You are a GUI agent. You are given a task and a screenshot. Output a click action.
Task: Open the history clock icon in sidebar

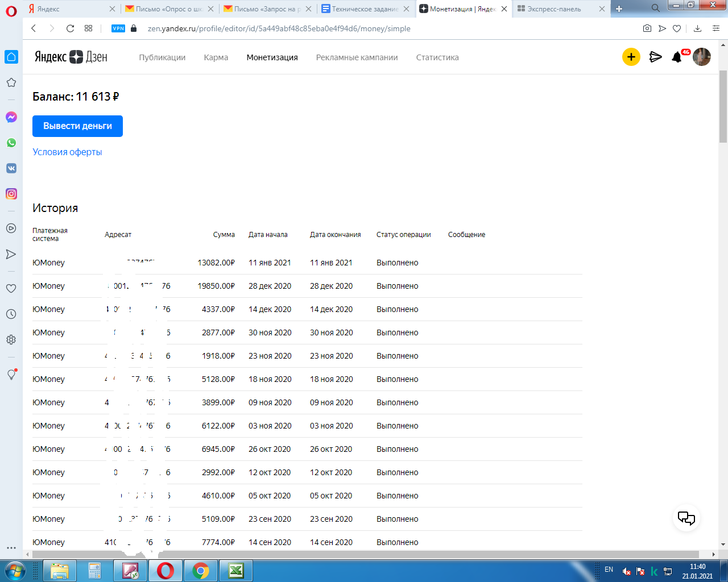[11, 314]
